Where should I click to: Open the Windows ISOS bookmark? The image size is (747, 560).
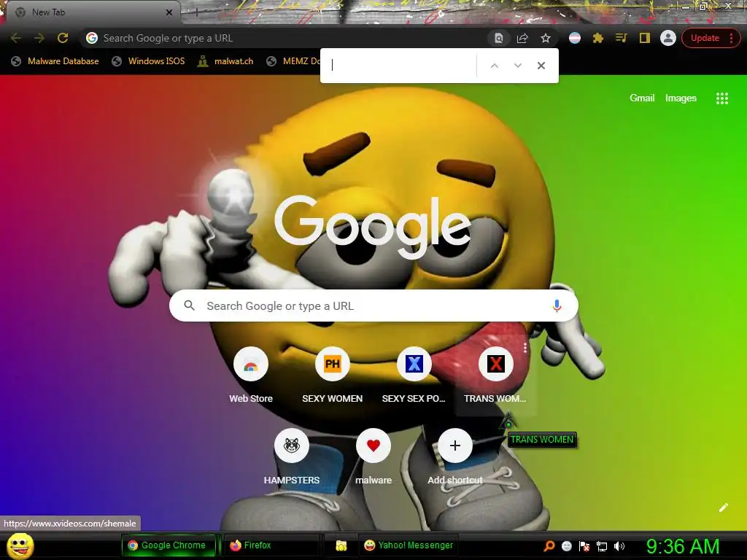tap(148, 61)
